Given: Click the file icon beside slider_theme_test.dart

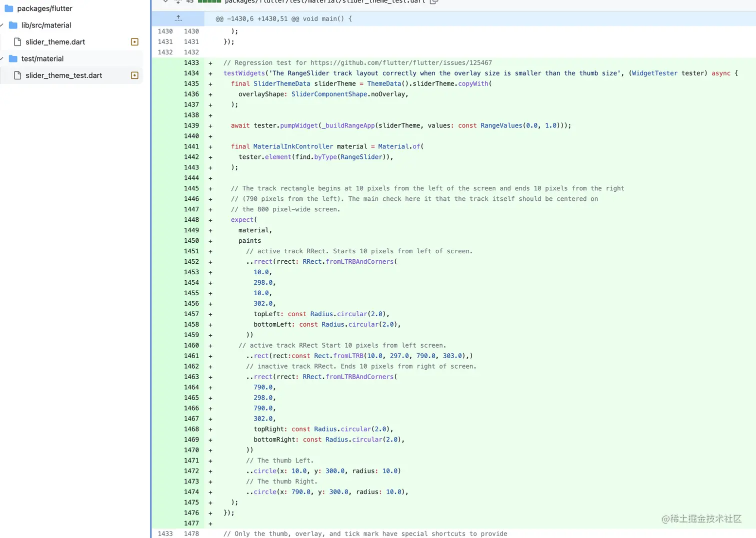Looking at the screenshot, I should pos(17,75).
